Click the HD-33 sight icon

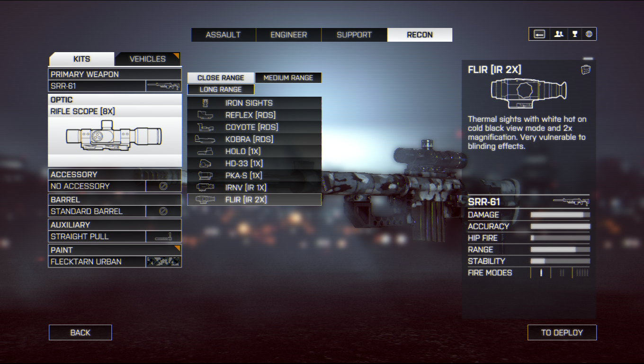206,164
